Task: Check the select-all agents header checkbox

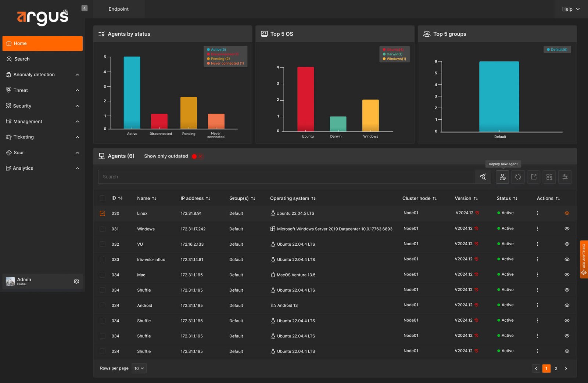Action: [x=103, y=198]
